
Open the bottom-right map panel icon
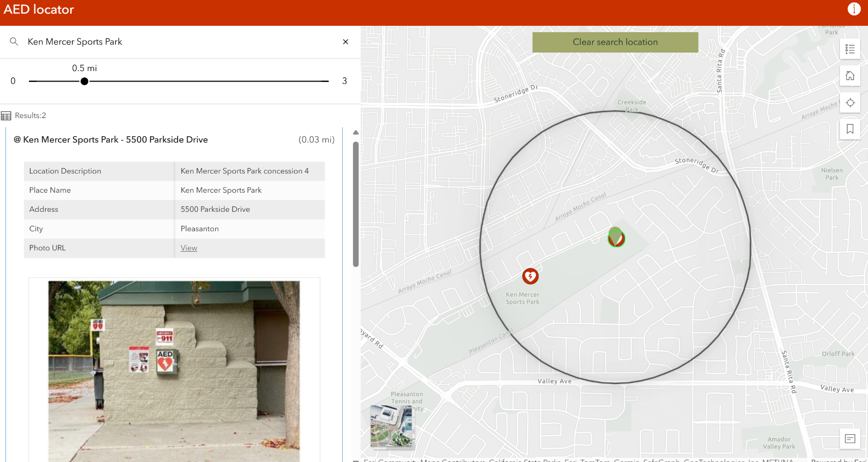click(x=849, y=438)
